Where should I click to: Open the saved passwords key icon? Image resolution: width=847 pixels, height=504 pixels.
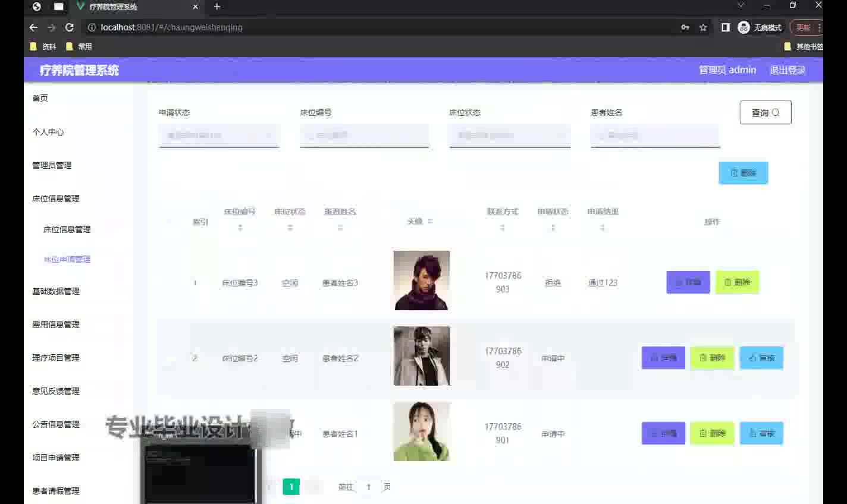pos(685,27)
